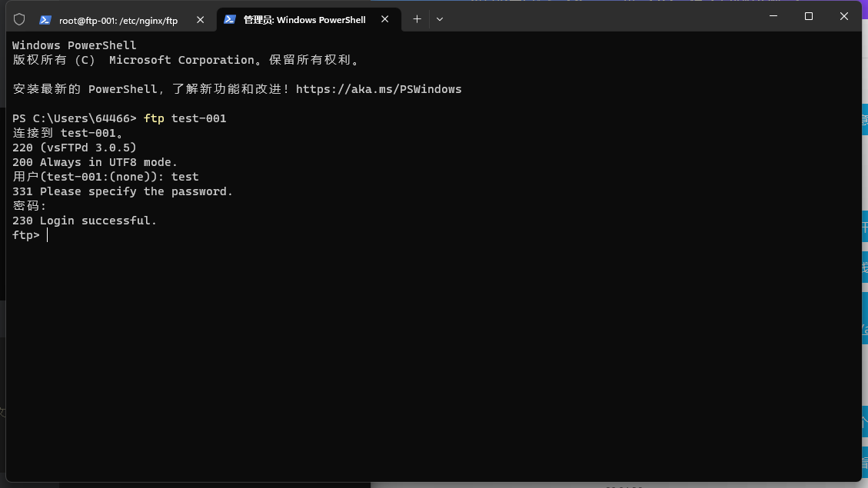Image resolution: width=868 pixels, height=488 pixels.
Task: Close the 管理员: Windows PowerShell tab
Action: coord(384,19)
